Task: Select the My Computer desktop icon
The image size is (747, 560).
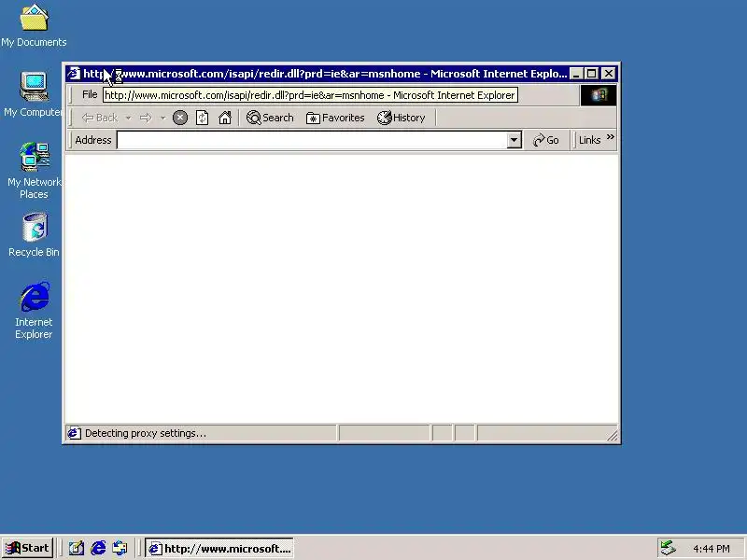Action: [33, 95]
